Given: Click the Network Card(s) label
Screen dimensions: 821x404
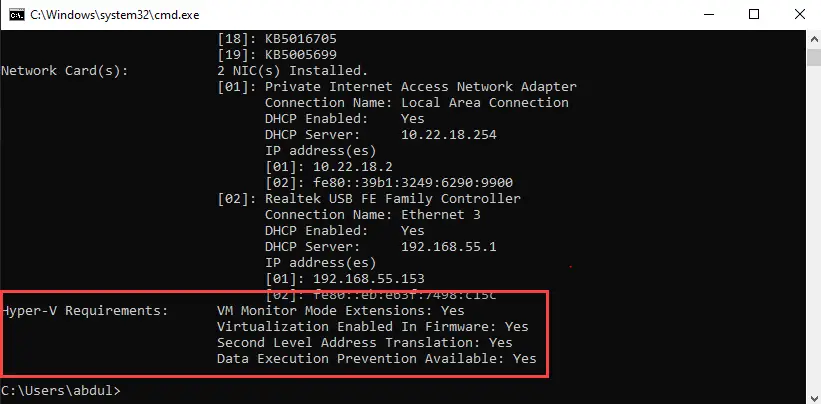Looking at the screenshot, I should pyautogui.click(x=64, y=71).
